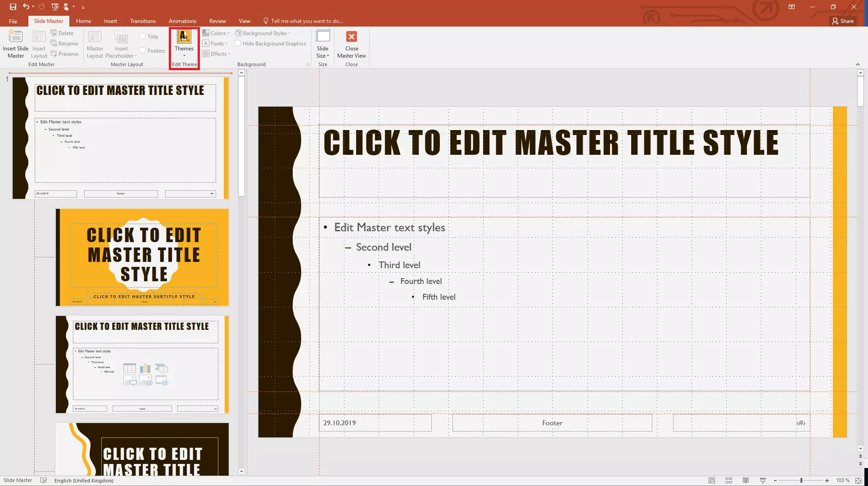Click the Rename master button
Screen dimensions: 868x486
tap(65, 43)
